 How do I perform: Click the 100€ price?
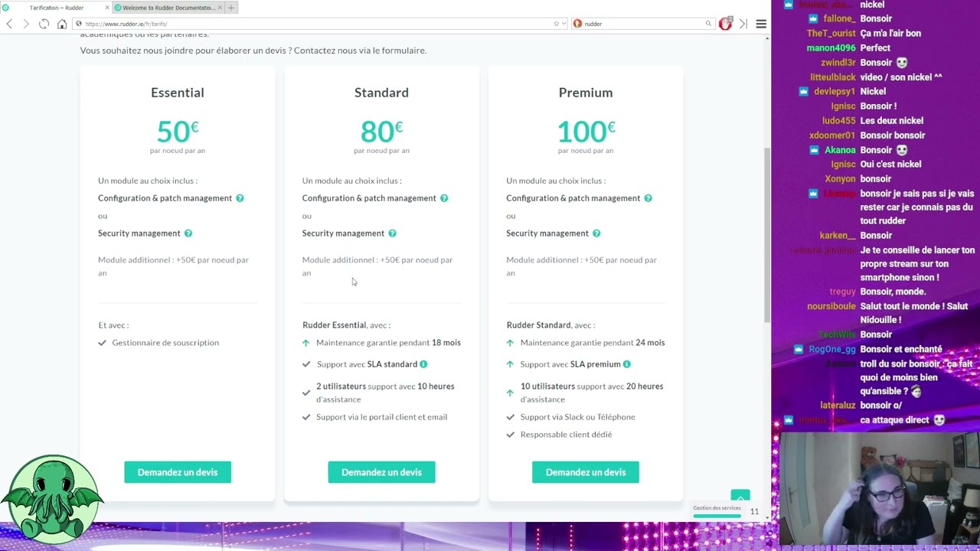(586, 132)
